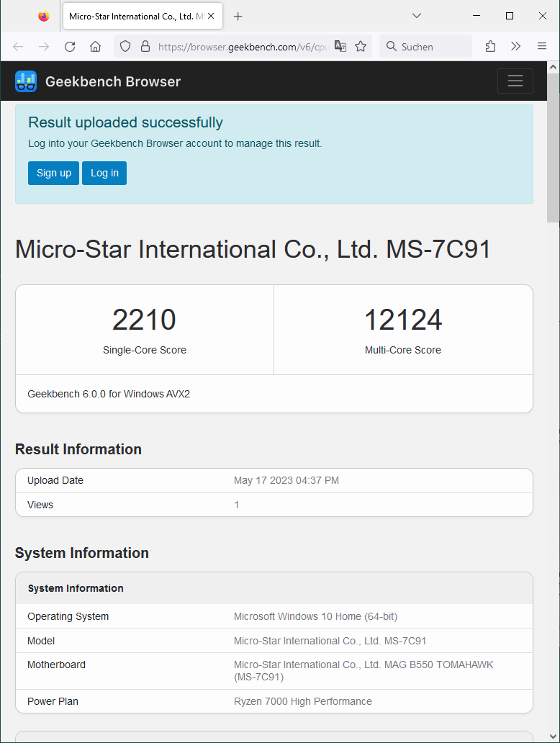The width and height of the screenshot is (560, 743).
Task: Click the Geekbench logo icon
Action: point(26,81)
